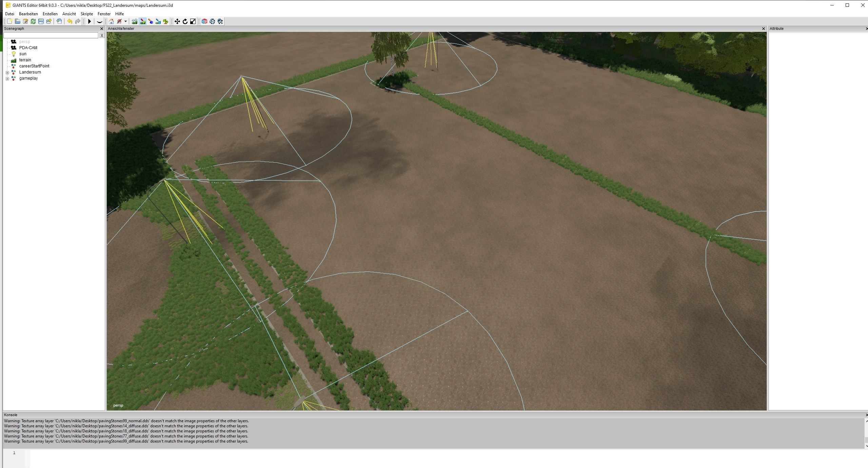The image size is (868, 468).
Task: Expand the Landersum tree node
Action: click(x=7, y=73)
